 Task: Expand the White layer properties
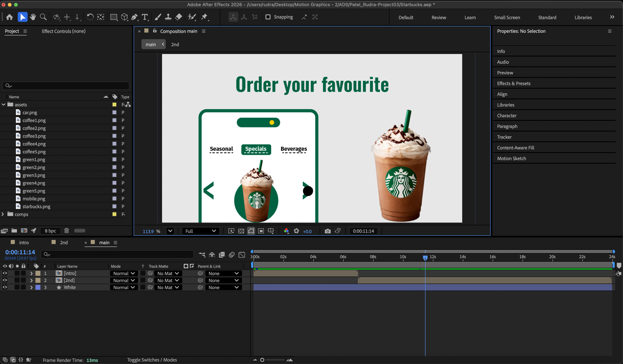point(31,287)
